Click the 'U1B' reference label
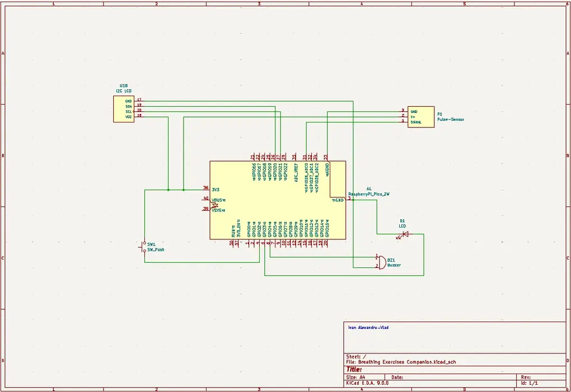 click(x=124, y=86)
